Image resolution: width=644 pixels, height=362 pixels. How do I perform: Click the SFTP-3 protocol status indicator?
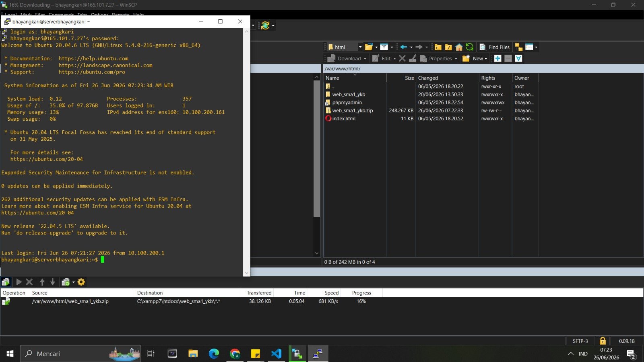580,341
